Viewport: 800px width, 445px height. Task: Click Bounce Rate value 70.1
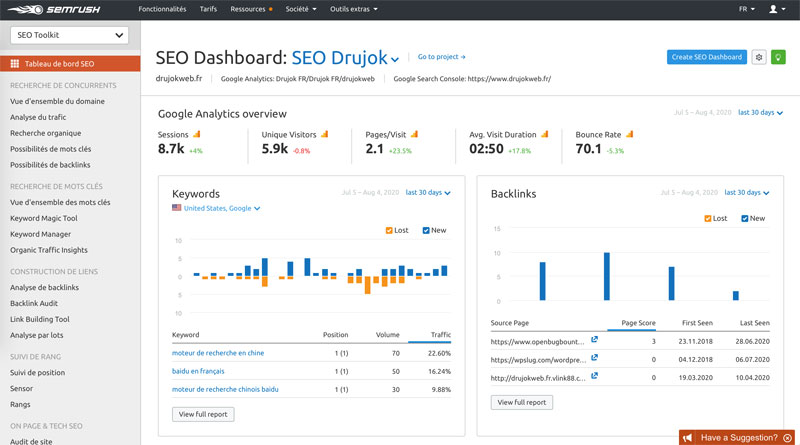(588, 149)
